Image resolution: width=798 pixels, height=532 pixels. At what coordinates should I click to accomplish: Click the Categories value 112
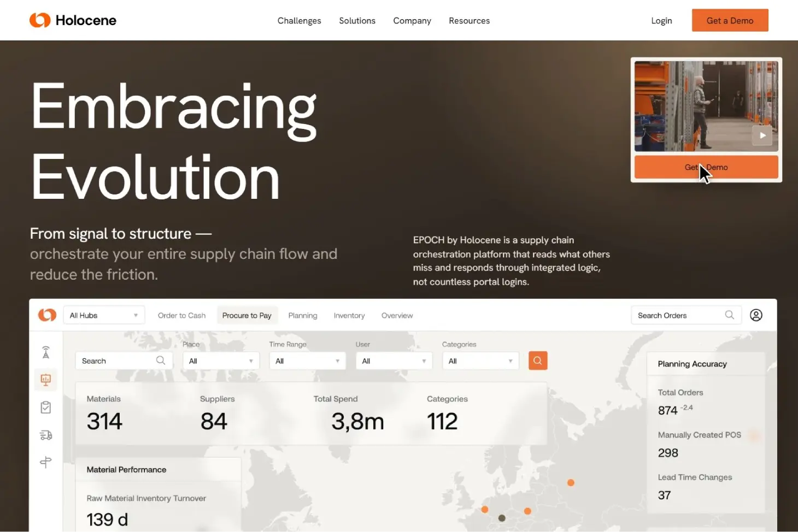[442, 421]
